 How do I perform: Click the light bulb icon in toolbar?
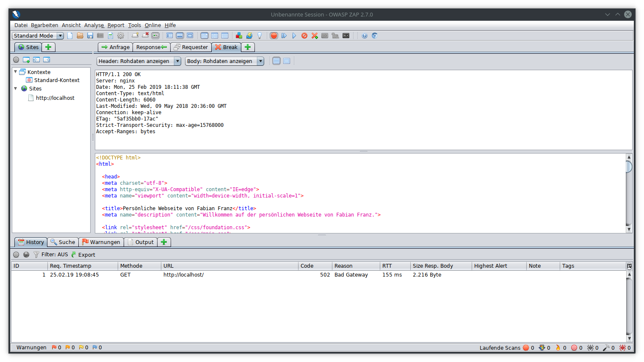pyautogui.click(x=260, y=36)
